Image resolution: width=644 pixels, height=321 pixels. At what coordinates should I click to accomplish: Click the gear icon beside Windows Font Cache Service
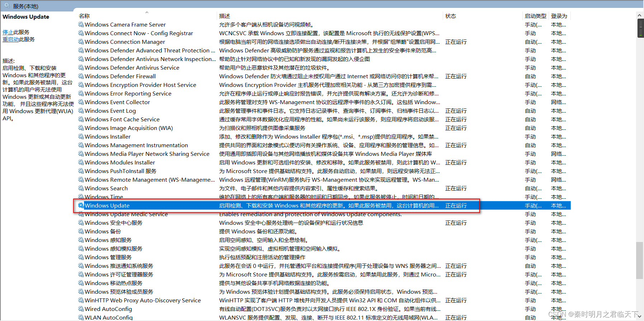click(81, 120)
